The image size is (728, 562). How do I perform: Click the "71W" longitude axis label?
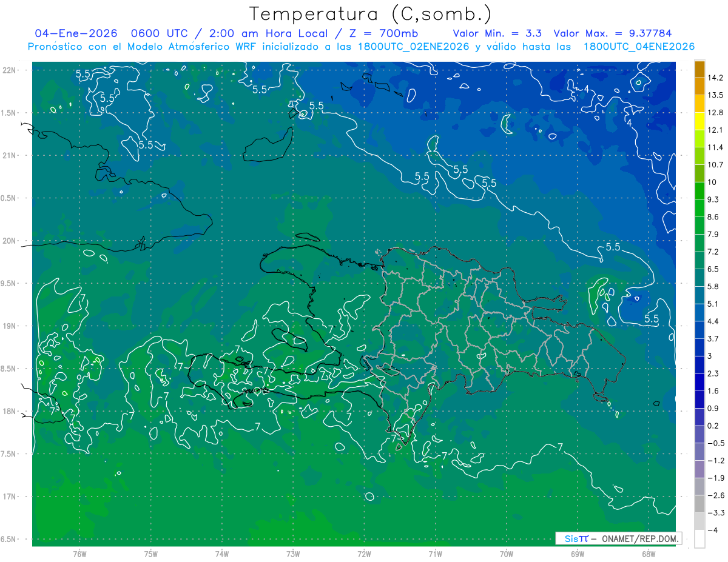point(435,554)
